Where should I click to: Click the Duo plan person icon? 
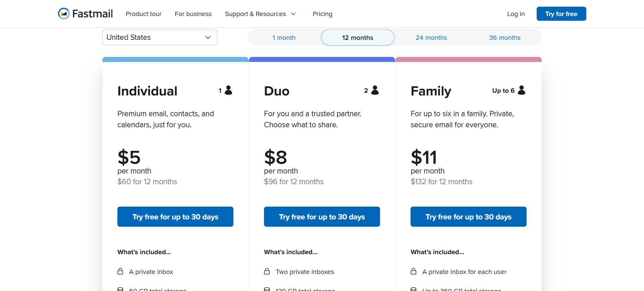[x=375, y=90]
